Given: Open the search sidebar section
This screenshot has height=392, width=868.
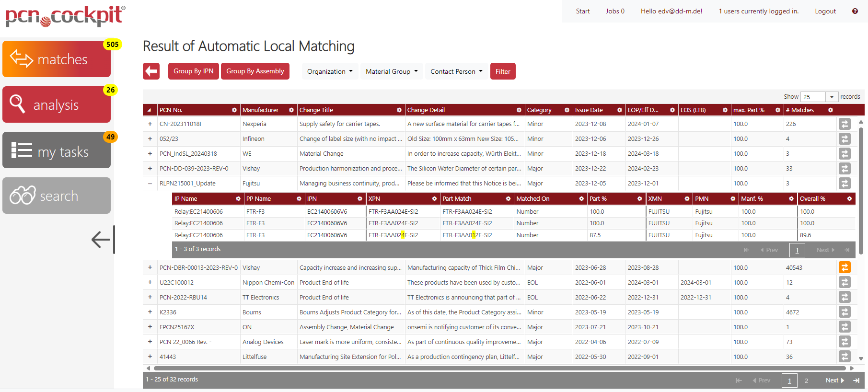Looking at the screenshot, I should pos(57,196).
